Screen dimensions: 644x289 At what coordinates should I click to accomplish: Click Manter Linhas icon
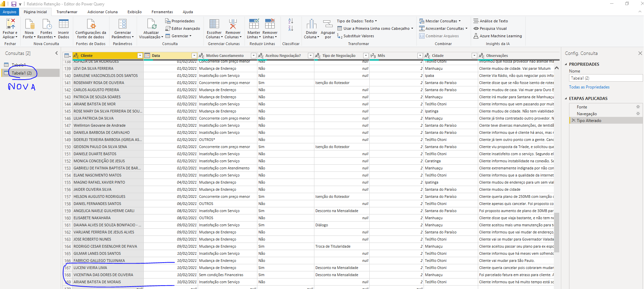click(x=254, y=24)
